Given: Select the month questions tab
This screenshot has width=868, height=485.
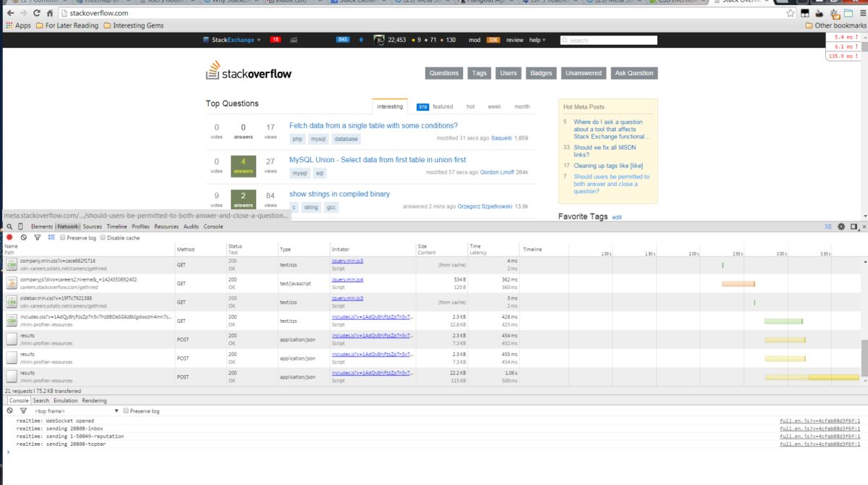Looking at the screenshot, I should (522, 106).
